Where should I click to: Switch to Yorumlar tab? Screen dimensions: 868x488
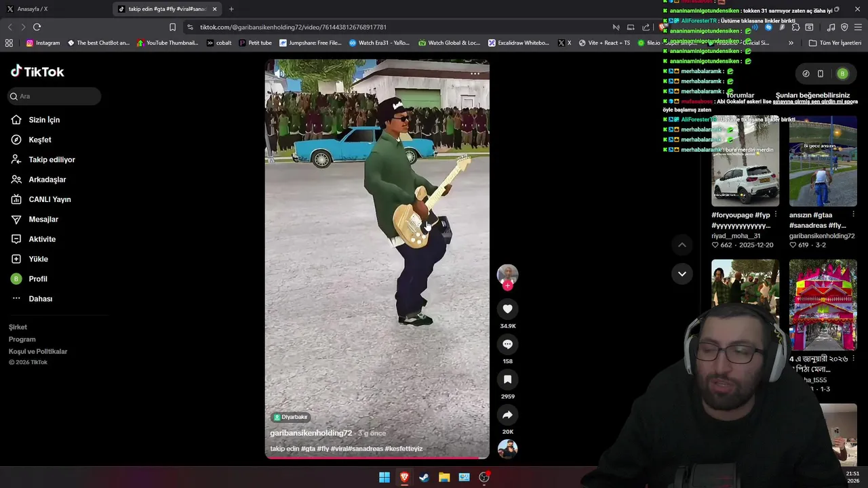click(x=740, y=96)
